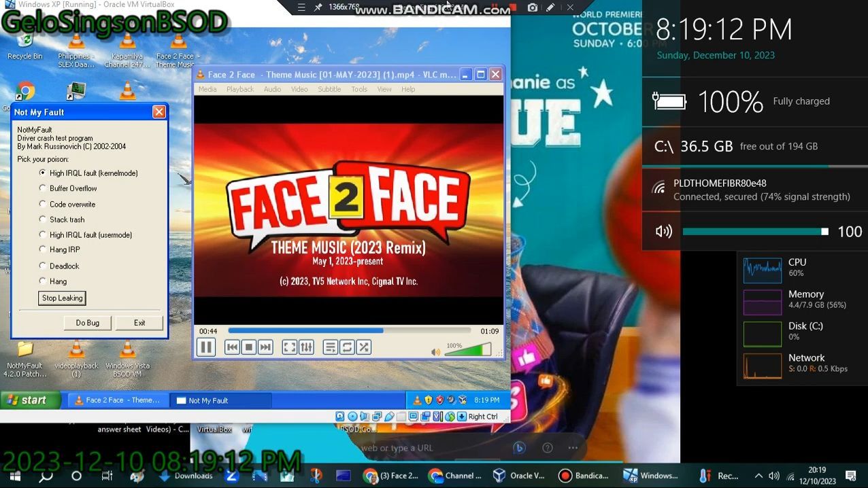Pause the VLC video playback
The image size is (868, 488).
click(x=205, y=347)
